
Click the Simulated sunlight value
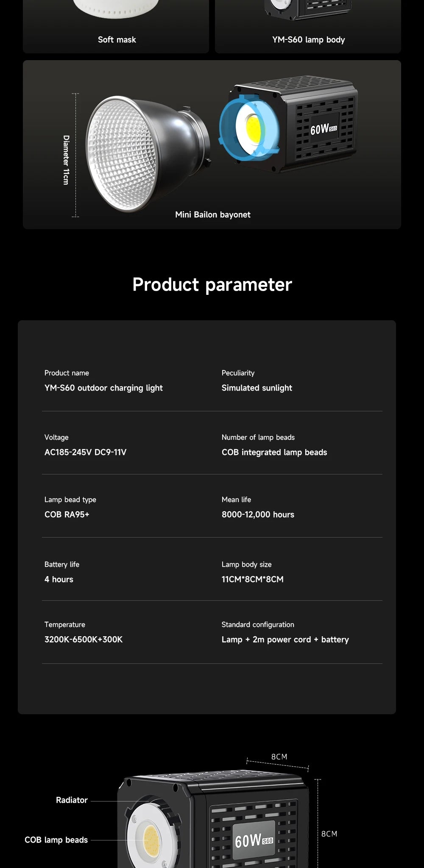point(257,388)
